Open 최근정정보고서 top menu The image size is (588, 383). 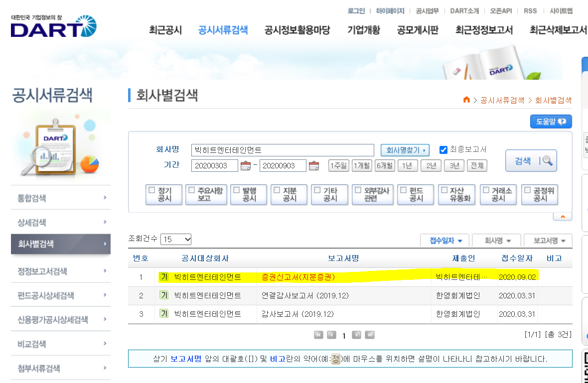pos(484,30)
